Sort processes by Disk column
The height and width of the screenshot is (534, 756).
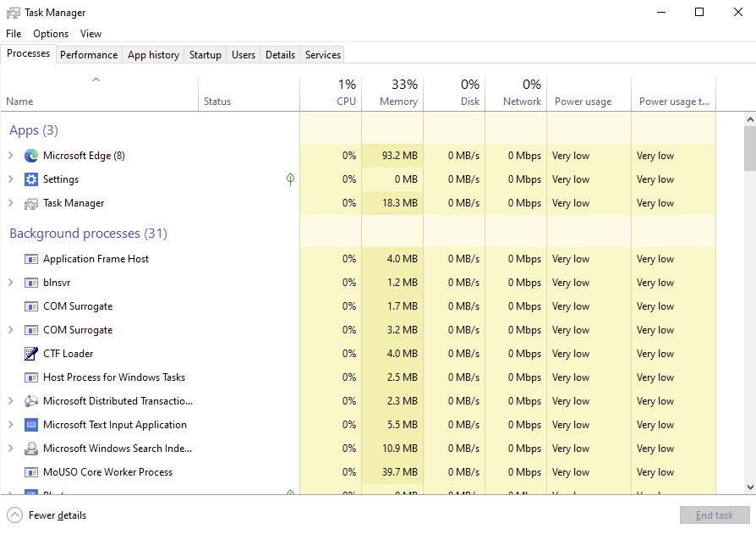pos(454,94)
